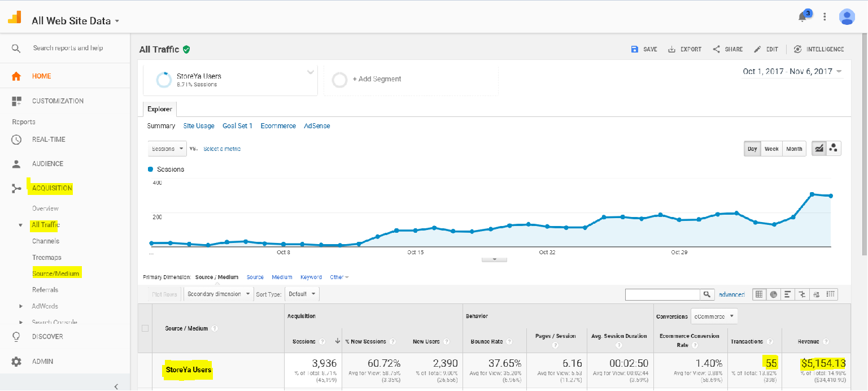Click Add Segment
The height and width of the screenshot is (391, 868).
coord(377,79)
